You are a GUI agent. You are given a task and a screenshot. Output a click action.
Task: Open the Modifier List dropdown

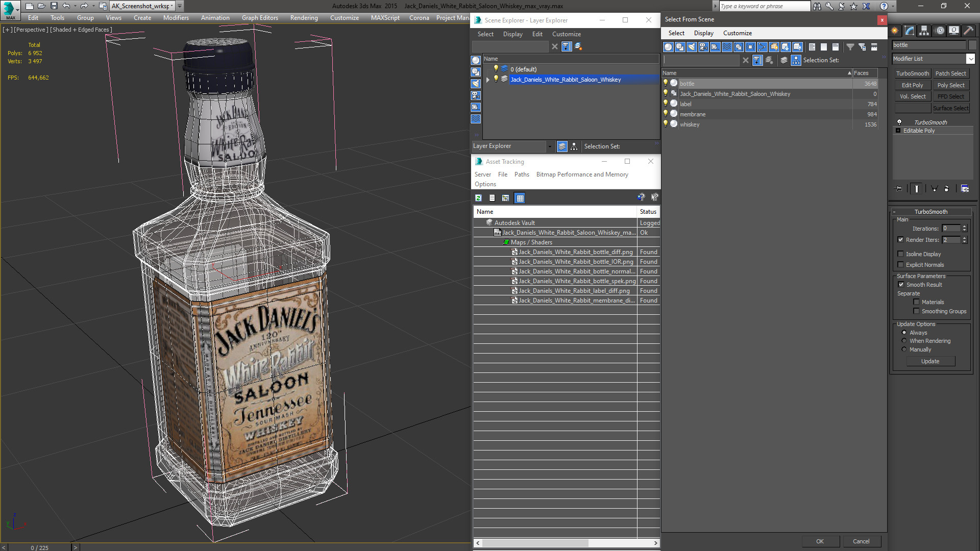[x=971, y=59]
